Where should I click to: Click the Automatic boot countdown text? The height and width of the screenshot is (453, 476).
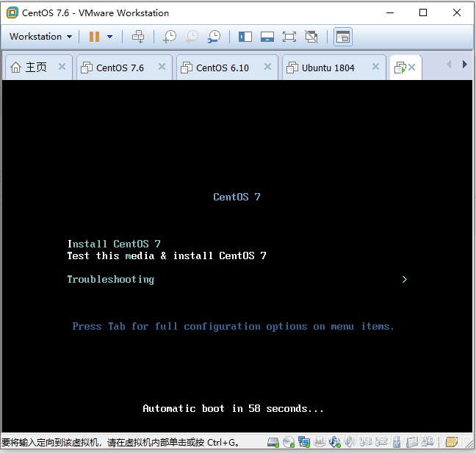tap(233, 409)
